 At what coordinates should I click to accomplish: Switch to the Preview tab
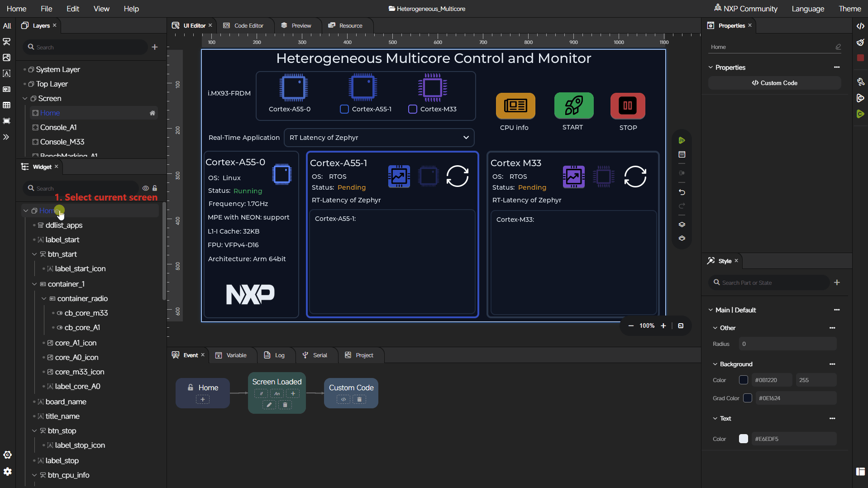[296, 26]
